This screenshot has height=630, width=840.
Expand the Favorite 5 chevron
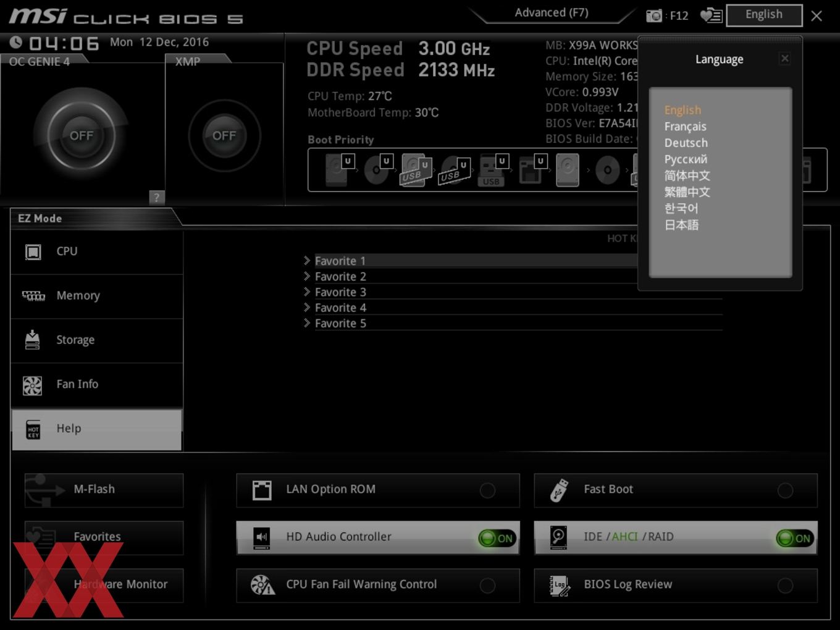(x=307, y=323)
